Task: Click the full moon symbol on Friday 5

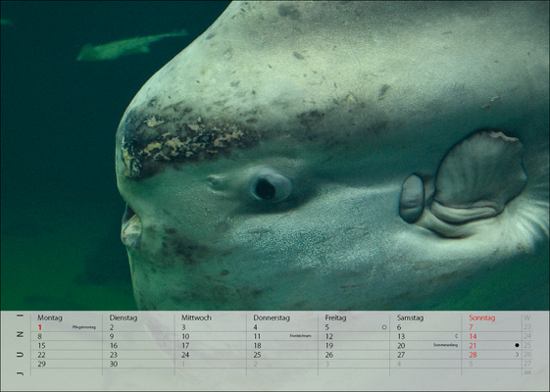Action: [384, 327]
